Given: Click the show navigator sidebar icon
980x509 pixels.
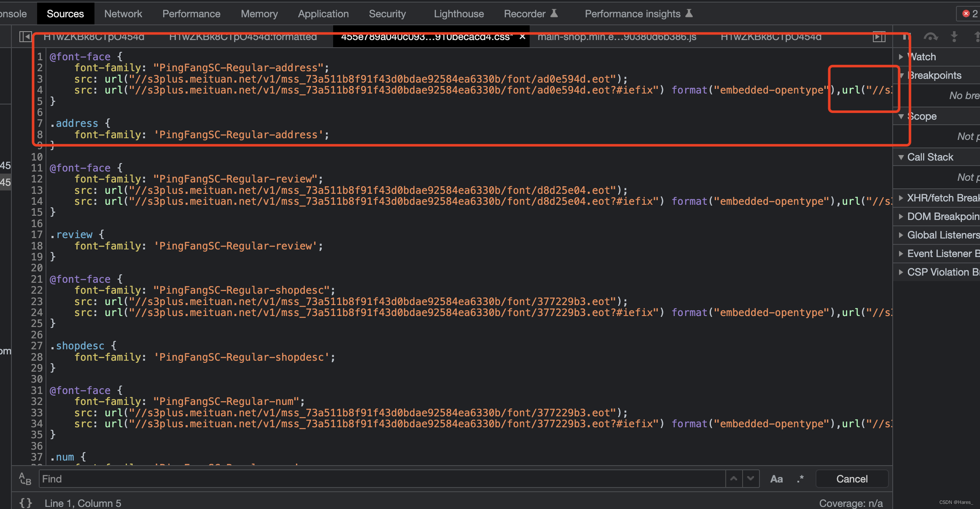Looking at the screenshot, I should coord(25,37).
